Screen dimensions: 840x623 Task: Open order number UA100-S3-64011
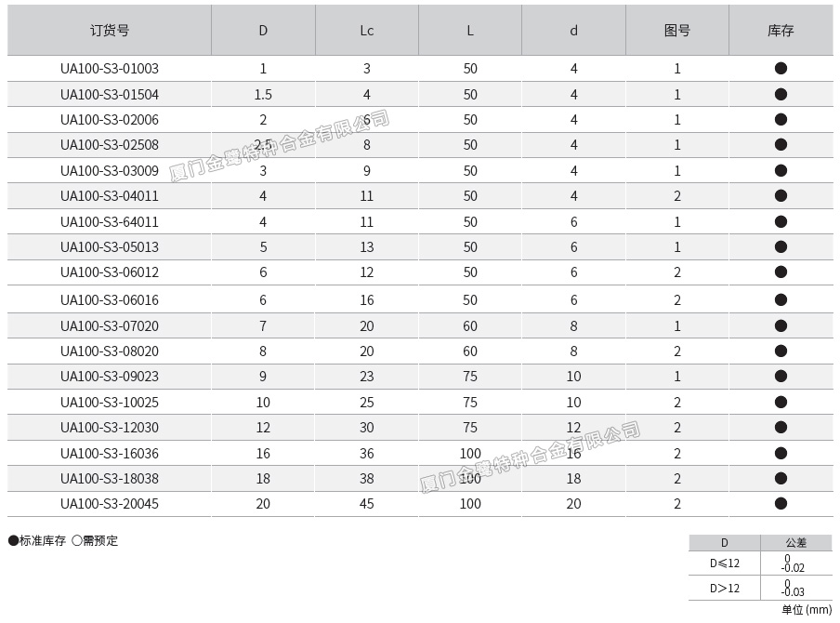(110, 222)
